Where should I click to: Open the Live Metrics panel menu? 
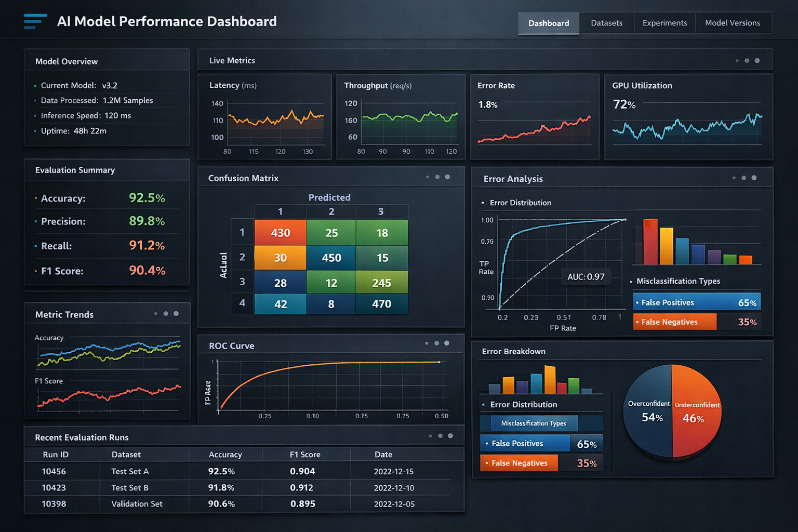[x=748, y=60]
